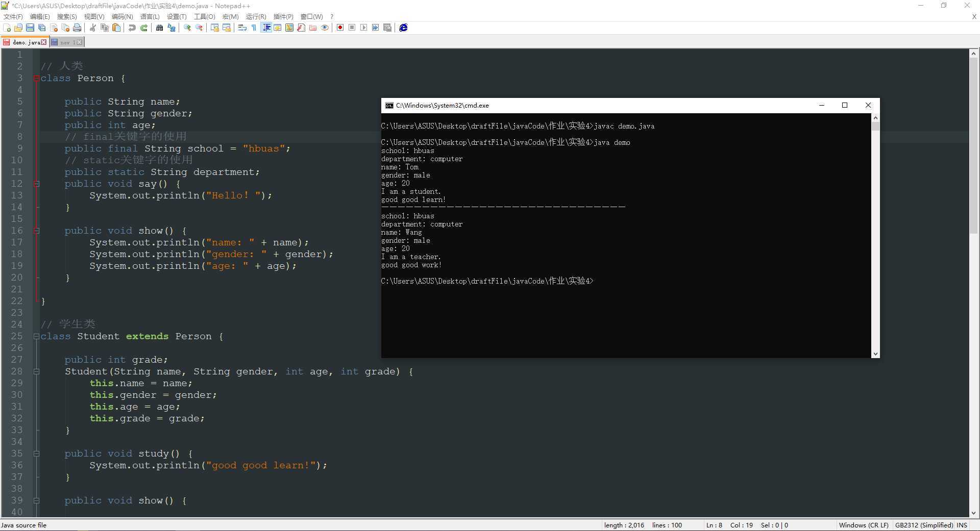Switch to the new 1 tab

[x=67, y=42]
